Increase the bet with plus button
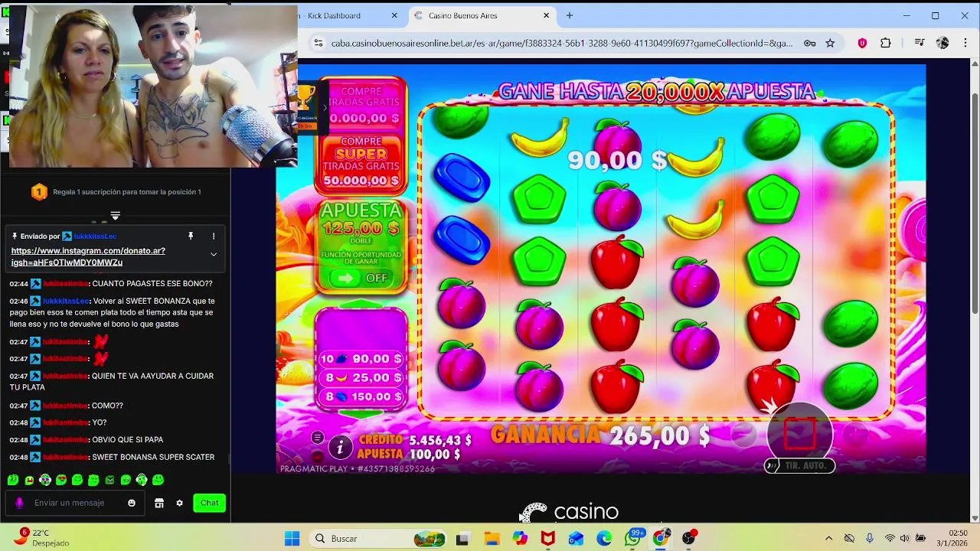This screenshot has width=980, height=551. 856,434
